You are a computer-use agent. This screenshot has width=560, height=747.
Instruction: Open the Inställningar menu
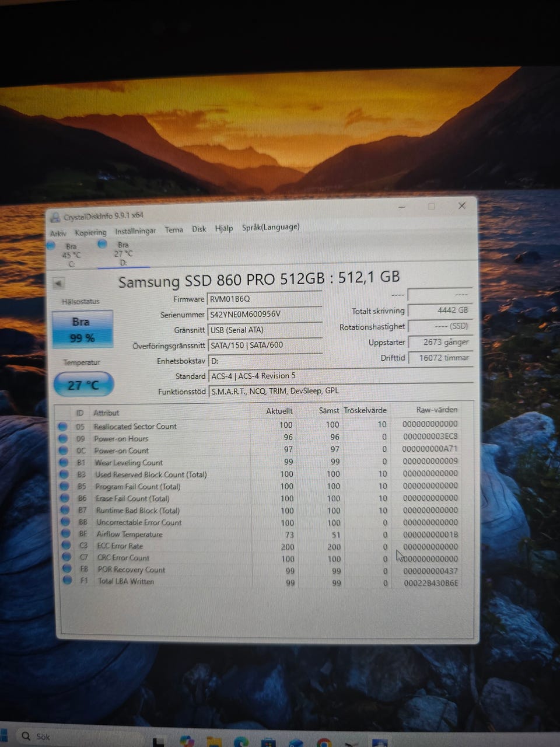[135, 231]
